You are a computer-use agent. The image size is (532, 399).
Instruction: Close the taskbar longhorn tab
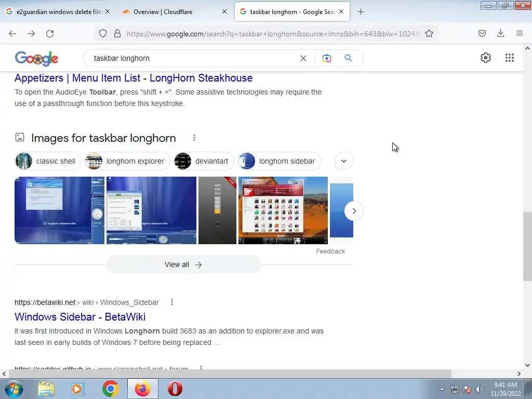(341, 11)
